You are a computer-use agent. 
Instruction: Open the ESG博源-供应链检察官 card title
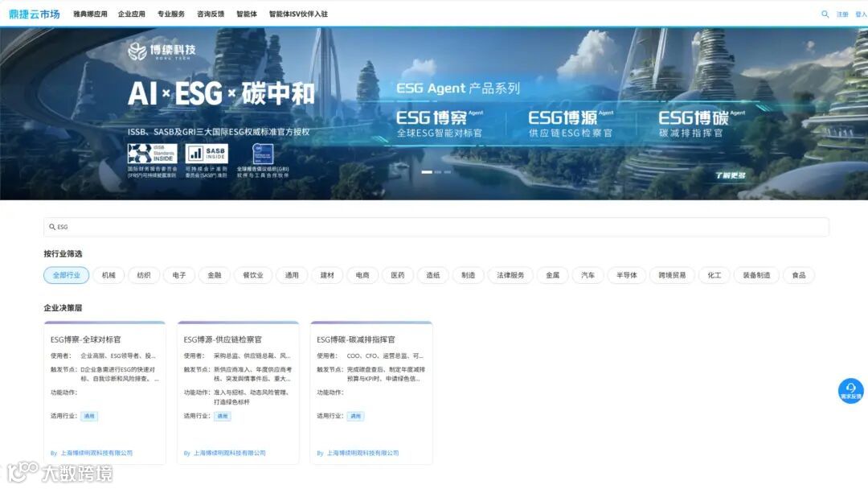[223, 339]
